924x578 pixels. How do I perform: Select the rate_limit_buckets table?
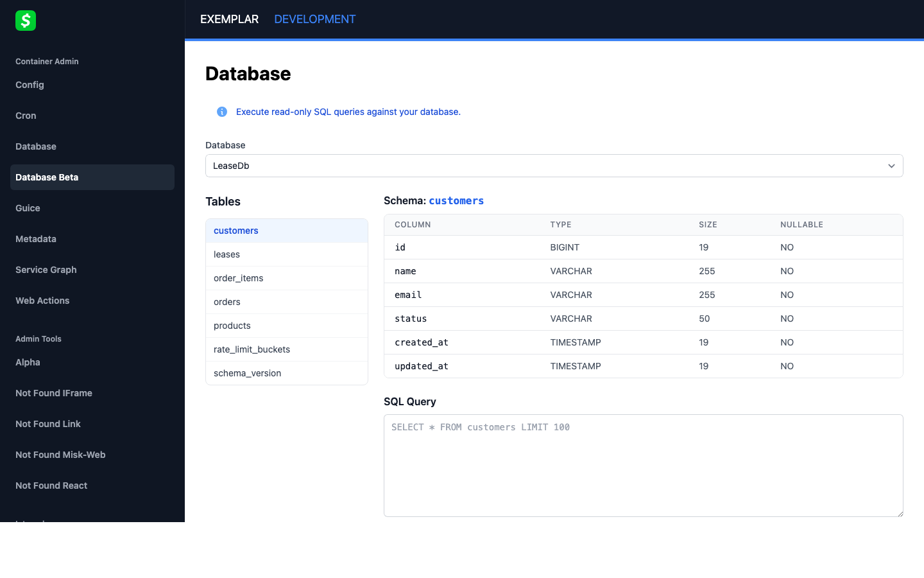coord(287,349)
